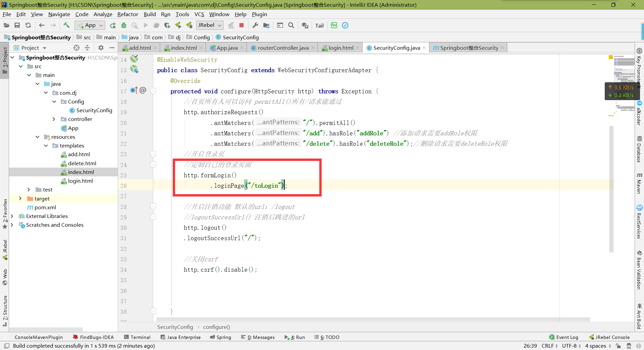Close the App.java tab
This screenshot has height=350, width=644.
point(243,48)
